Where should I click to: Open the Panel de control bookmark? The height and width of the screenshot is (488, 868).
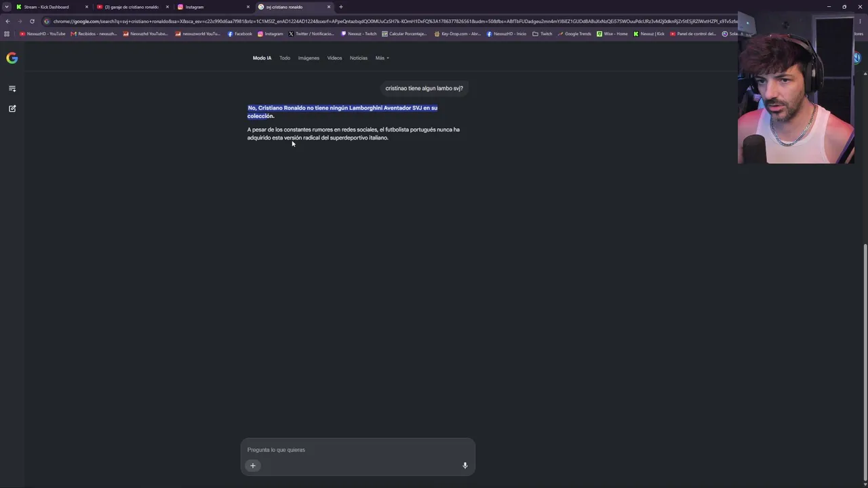coord(693,34)
